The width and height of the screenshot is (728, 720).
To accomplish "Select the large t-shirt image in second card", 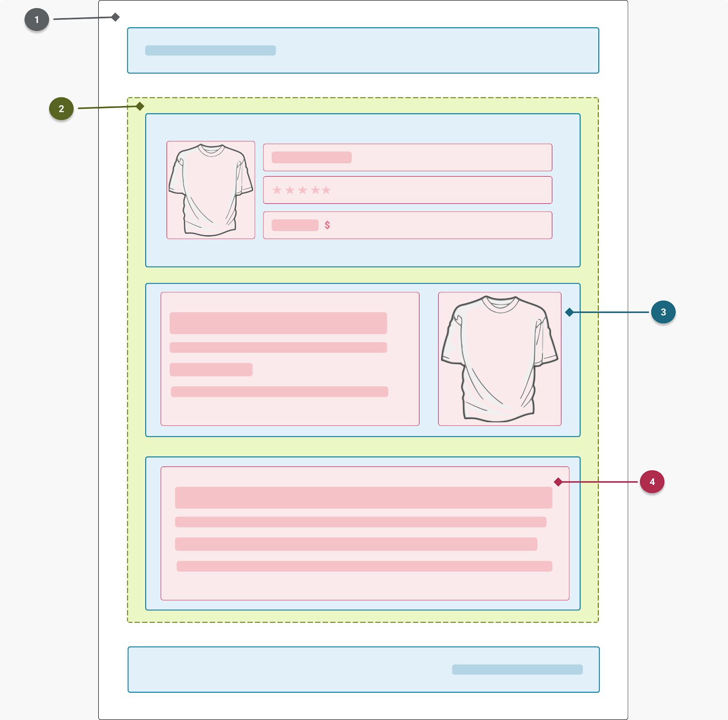I will (x=500, y=359).
